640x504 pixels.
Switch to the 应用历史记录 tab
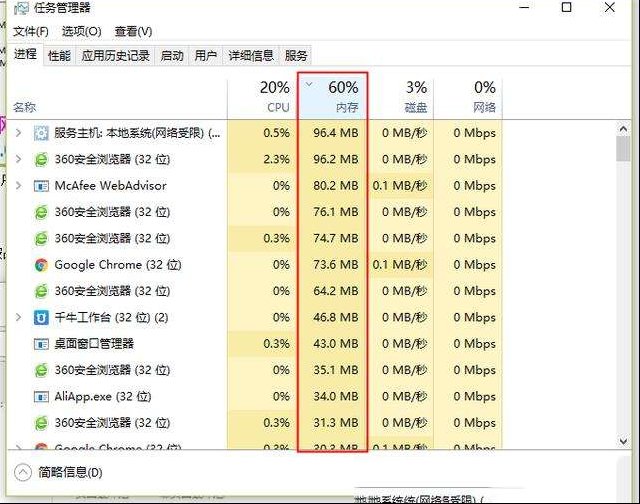116,56
